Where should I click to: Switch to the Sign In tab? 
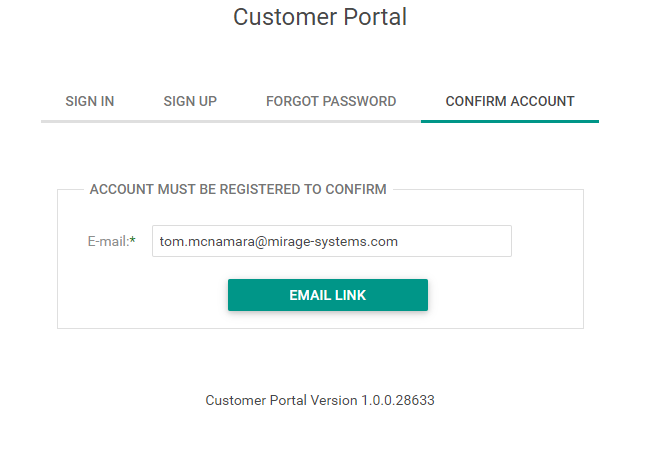(x=90, y=101)
